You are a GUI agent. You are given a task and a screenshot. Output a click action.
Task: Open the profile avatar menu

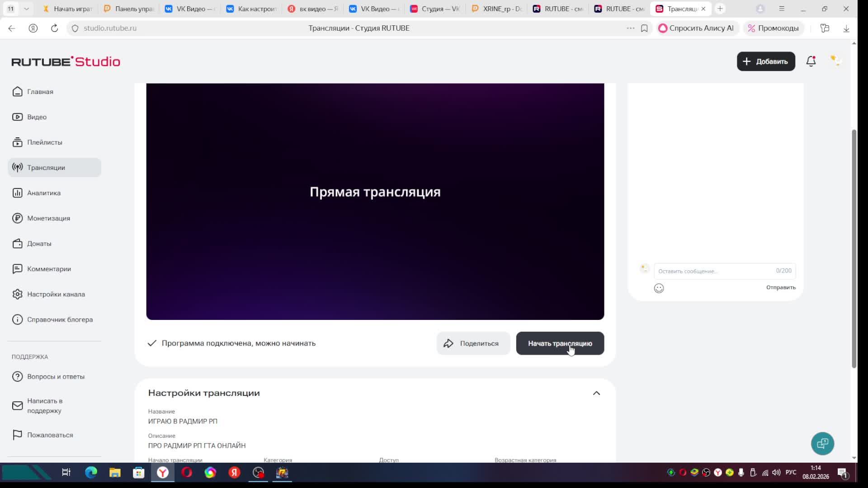pyautogui.click(x=835, y=61)
